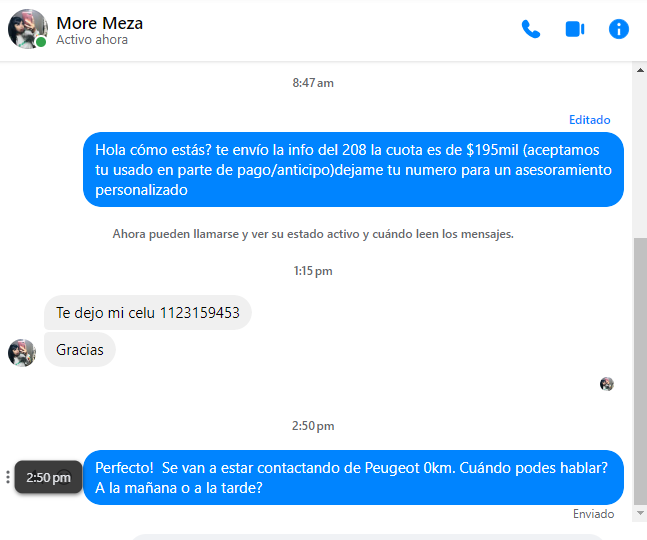Click the green active status dot

(x=41, y=42)
